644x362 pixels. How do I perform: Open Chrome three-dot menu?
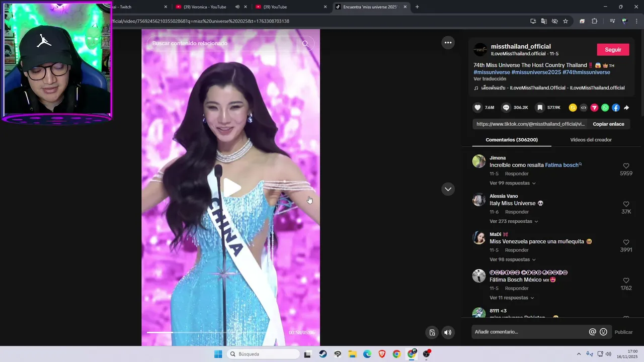coord(636,21)
